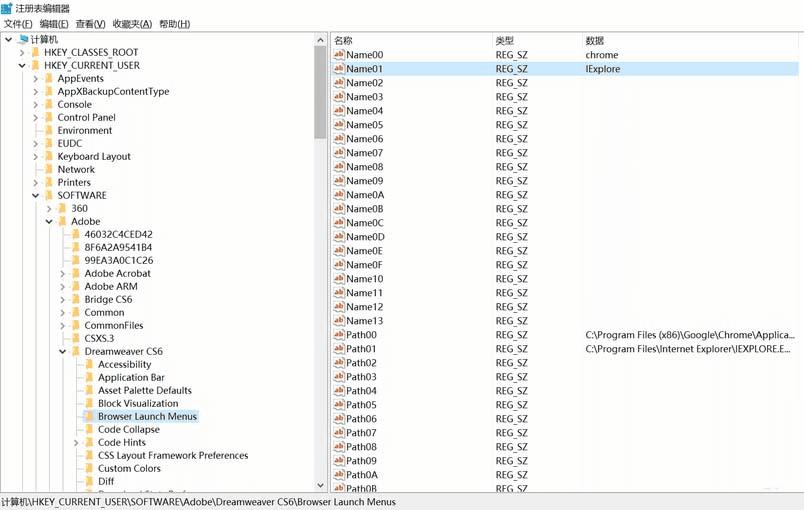Click the chrome data cell
This screenshot has height=510, width=804.
pyautogui.click(x=601, y=54)
